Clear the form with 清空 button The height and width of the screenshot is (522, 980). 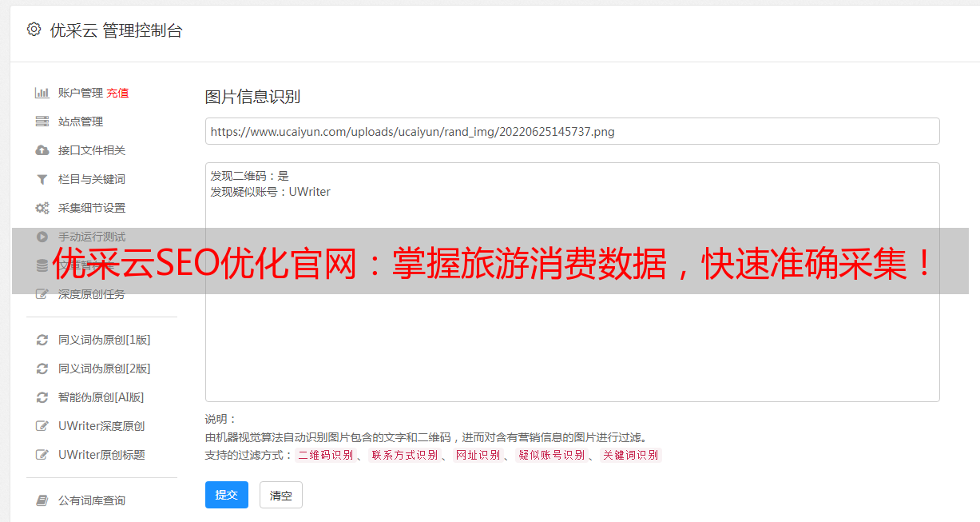point(281,495)
